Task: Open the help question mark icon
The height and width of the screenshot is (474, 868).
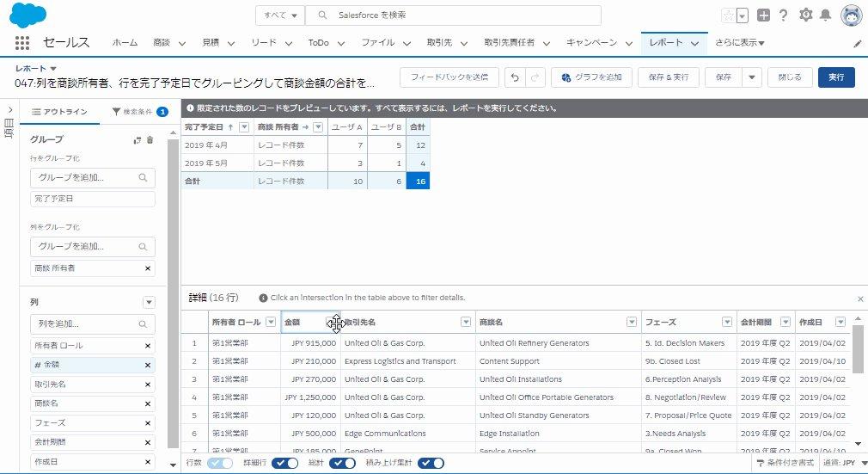Action: point(783,15)
